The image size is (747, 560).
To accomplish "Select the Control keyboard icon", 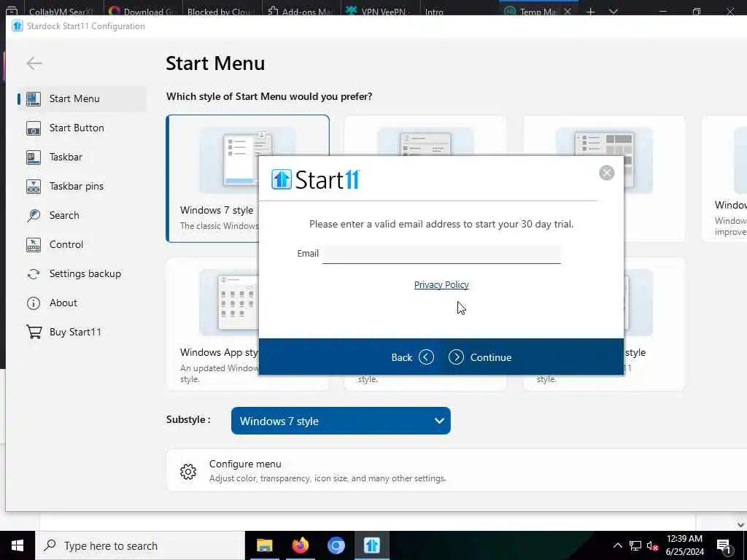I will 34,245.
